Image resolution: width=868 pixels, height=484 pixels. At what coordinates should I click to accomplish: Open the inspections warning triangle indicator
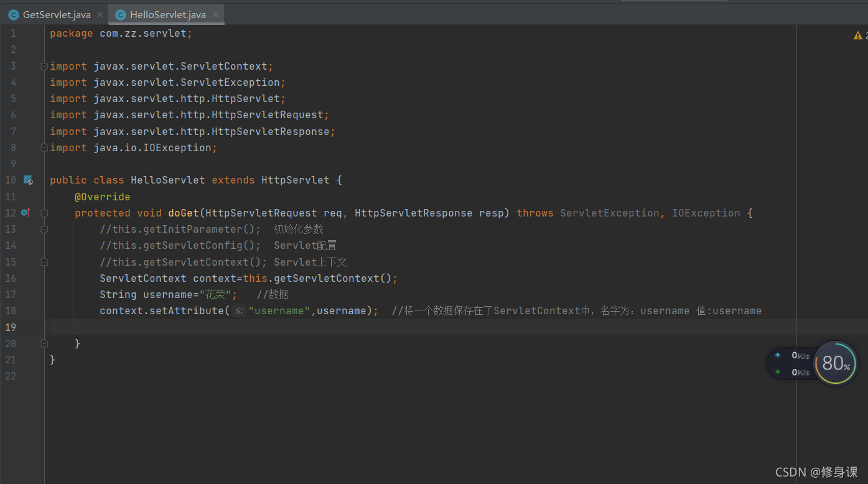click(x=857, y=35)
